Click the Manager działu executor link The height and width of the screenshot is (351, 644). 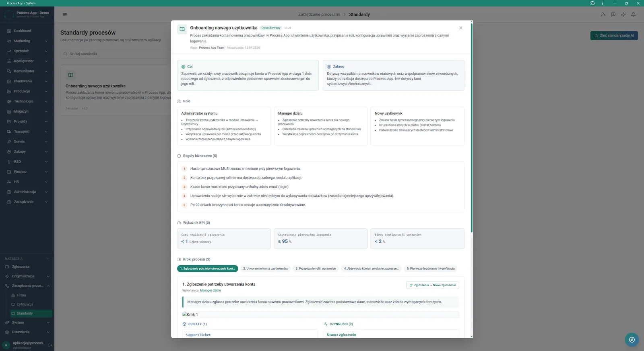pos(211,290)
